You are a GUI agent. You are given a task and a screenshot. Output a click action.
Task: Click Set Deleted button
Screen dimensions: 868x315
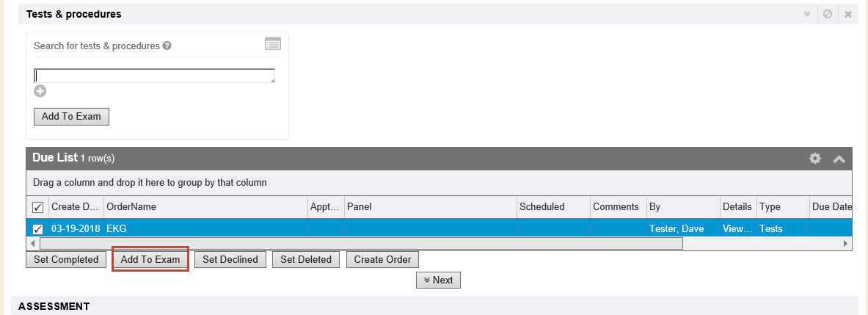306,259
